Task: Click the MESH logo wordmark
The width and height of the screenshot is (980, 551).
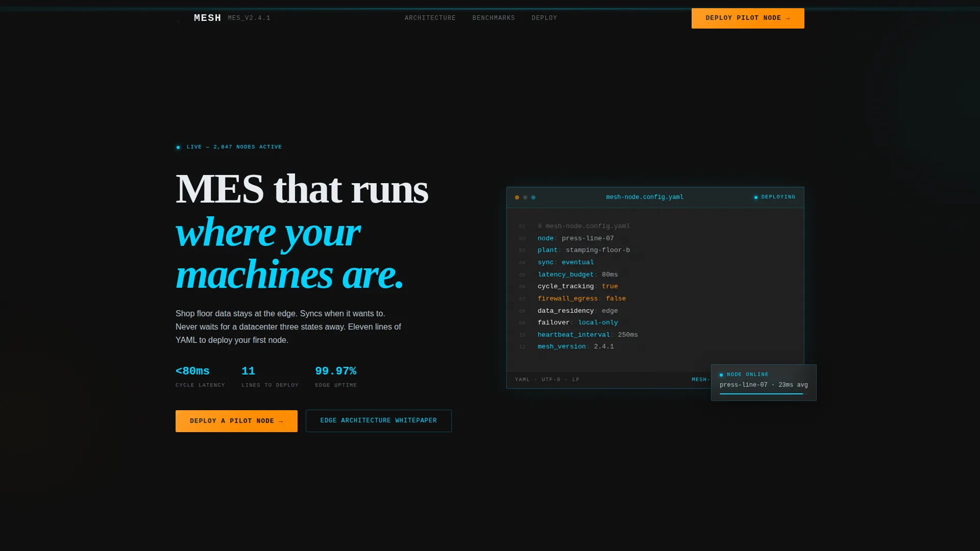Action: tap(207, 18)
